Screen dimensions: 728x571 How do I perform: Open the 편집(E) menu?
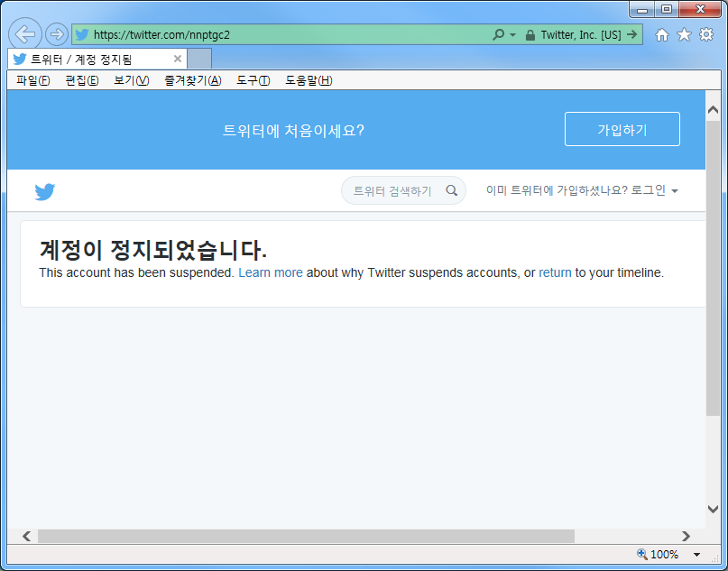82,80
